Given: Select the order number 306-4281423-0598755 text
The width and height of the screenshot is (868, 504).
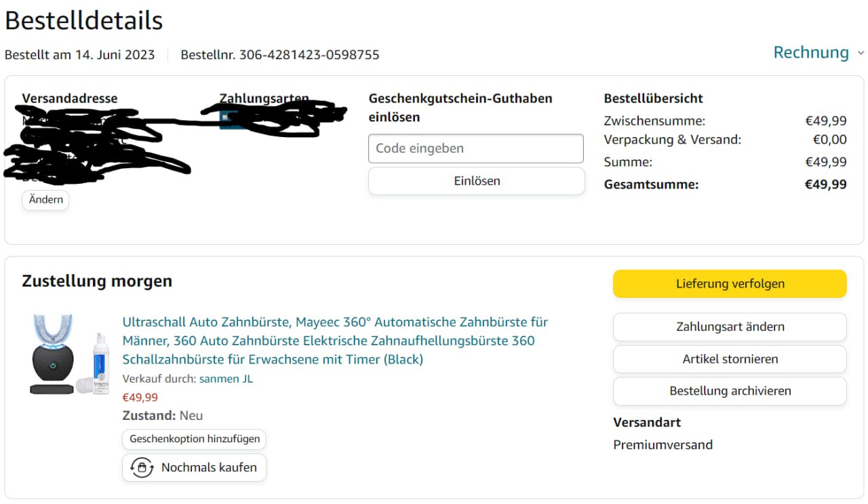Looking at the screenshot, I should point(309,55).
